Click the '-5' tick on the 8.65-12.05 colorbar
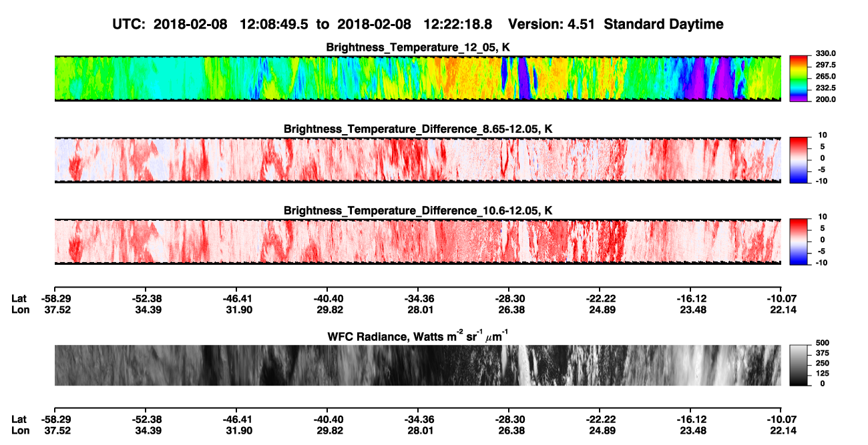Image resolution: width=868 pixels, height=445 pixels. (821, 169)
